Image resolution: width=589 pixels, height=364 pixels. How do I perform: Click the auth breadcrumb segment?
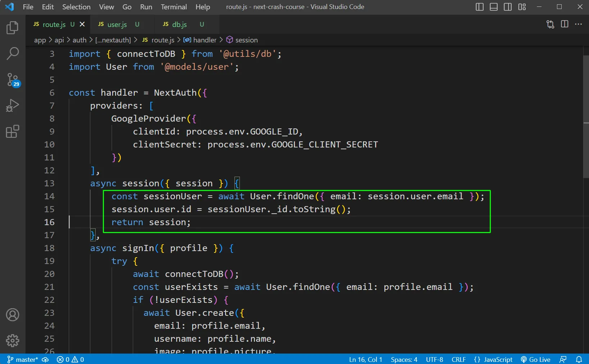(x=79, y=40)
